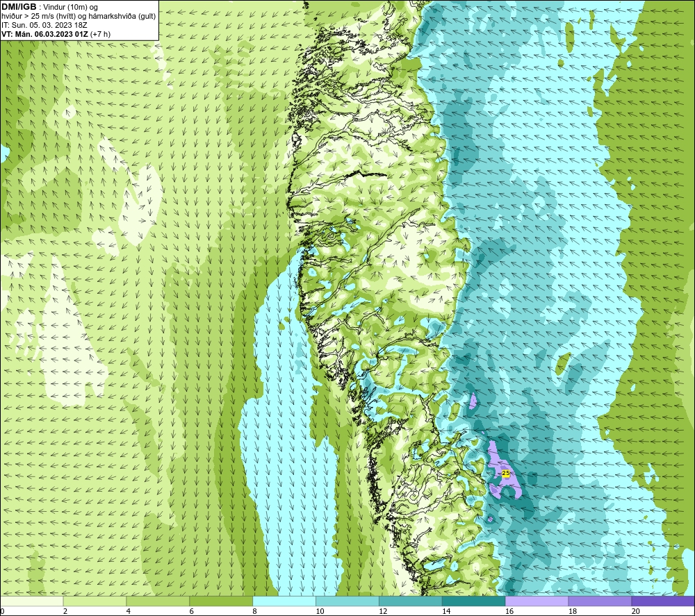Click the DMI/IGB title text
Viewport: 695px width, 616px height.
(x=19, y=7)
